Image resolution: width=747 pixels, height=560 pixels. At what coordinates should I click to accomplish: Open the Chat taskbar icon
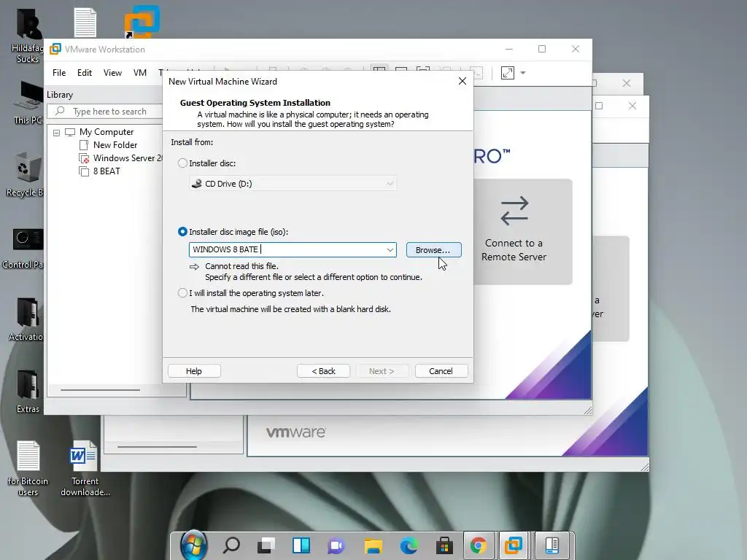pyautogui.click(x=336, y=545)
